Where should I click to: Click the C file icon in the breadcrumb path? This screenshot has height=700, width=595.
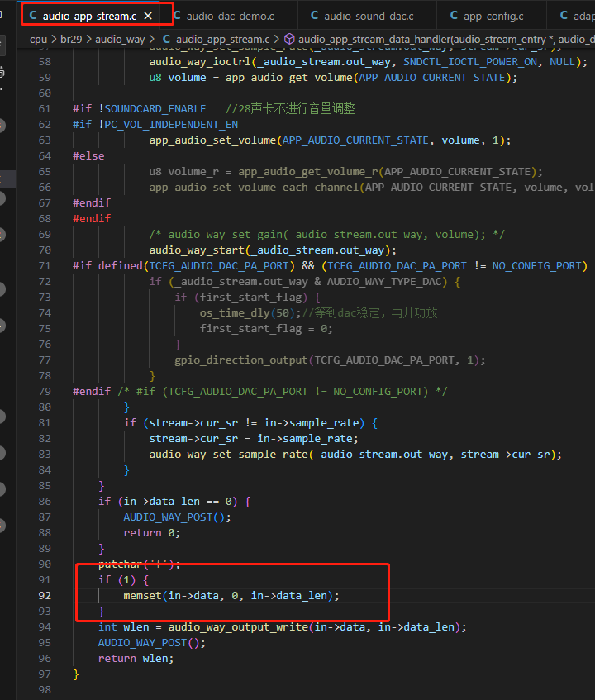[x=166, y=40]
